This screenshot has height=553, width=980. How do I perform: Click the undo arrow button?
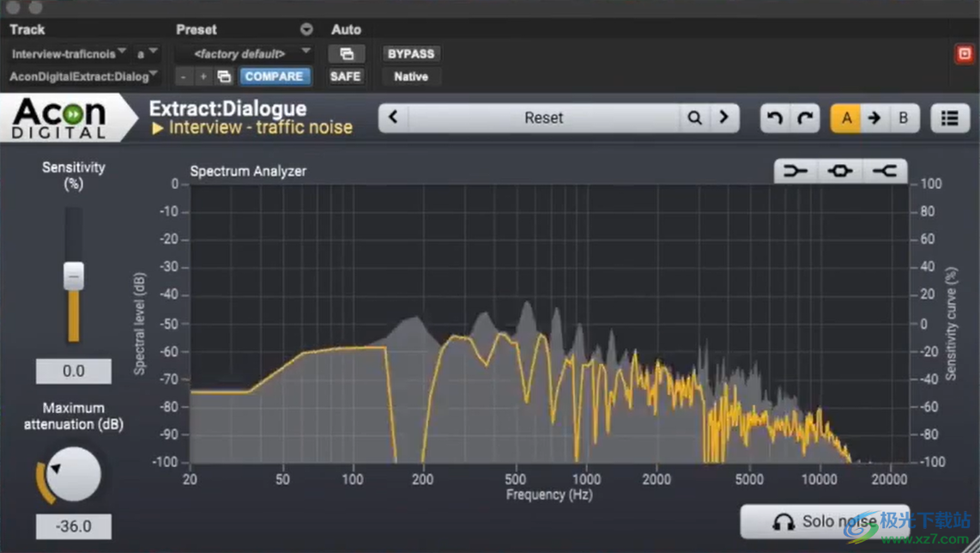pos(775,118)
